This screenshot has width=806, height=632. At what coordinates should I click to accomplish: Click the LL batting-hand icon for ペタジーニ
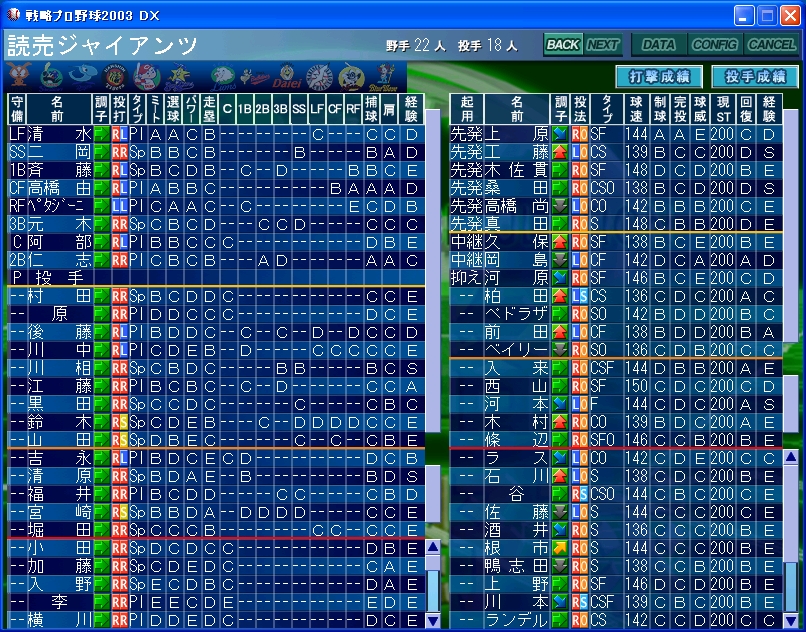119,205
